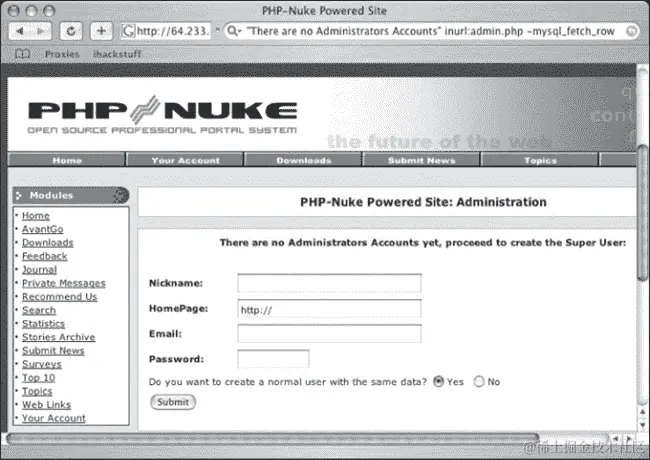
Task: Open the Home navigation tab
Action: [x=67, y=160]
